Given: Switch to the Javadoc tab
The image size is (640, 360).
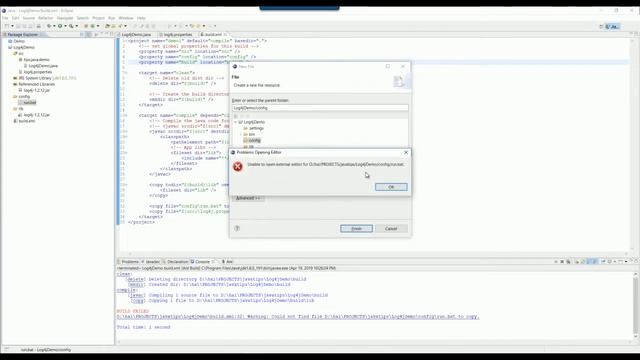Looking at the screenshot, I should coord(152,262).
